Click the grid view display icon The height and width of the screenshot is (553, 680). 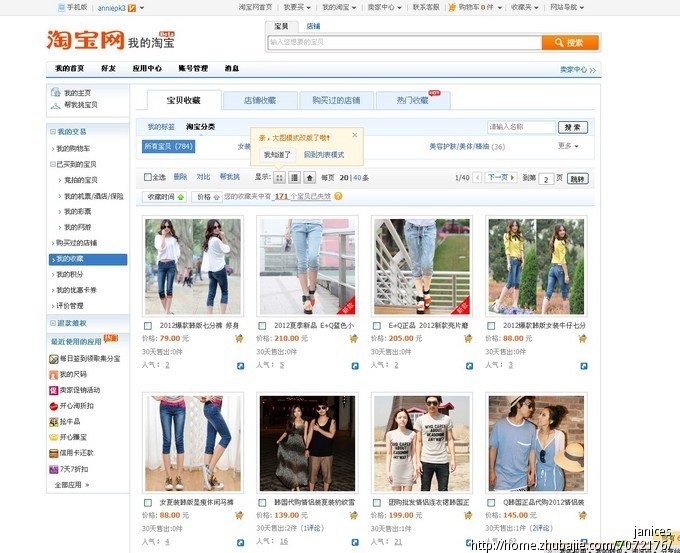[x=279, y=177]
